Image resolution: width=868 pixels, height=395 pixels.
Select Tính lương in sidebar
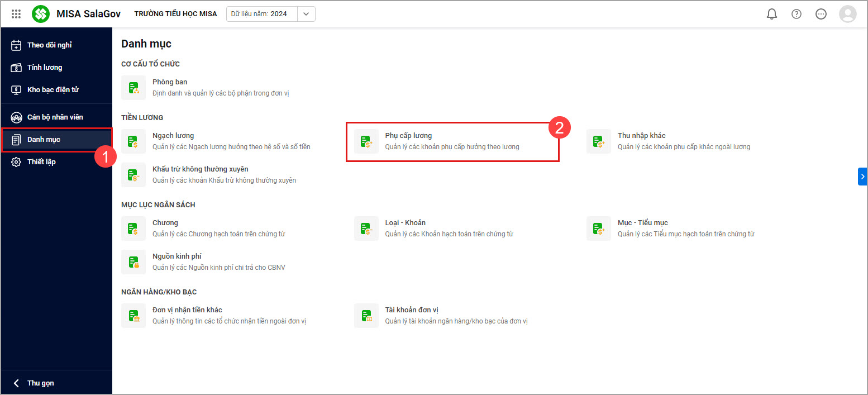(x=45, y=68)
